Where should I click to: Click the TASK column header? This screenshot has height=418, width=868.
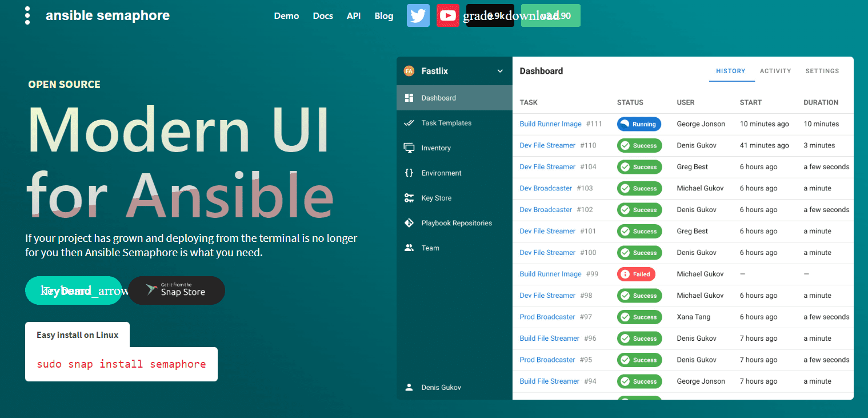point(529,102)
